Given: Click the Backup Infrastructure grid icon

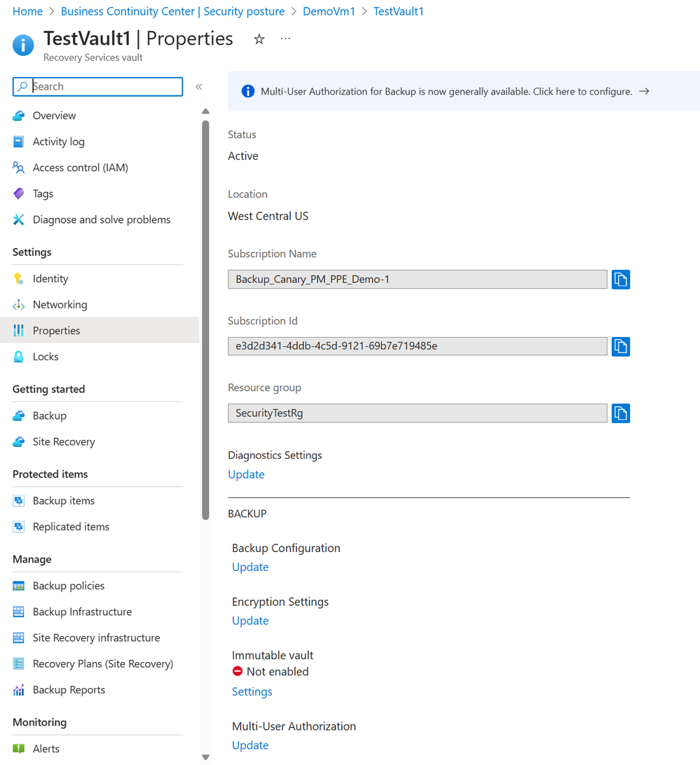Looking at the screenshot, I should [18, 612].
